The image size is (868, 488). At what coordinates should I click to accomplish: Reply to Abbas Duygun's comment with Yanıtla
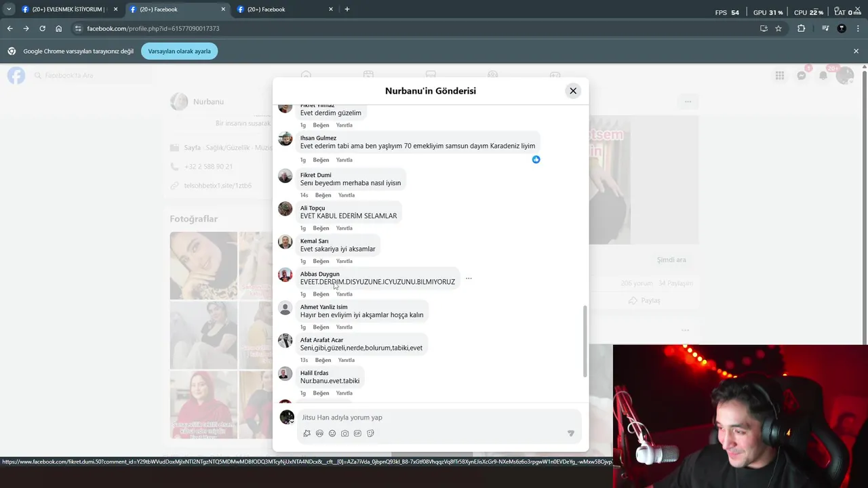[x=344, y=294]
